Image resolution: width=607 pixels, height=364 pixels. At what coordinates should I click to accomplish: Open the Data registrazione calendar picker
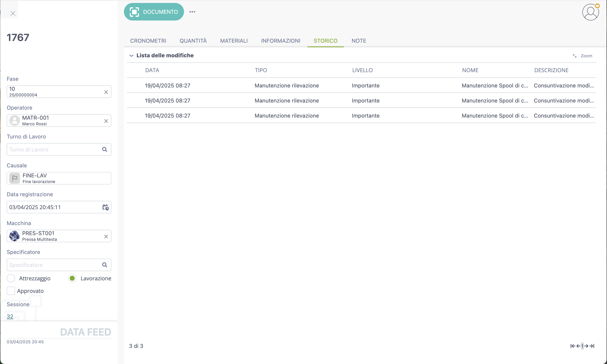click(x=105, y=207)
